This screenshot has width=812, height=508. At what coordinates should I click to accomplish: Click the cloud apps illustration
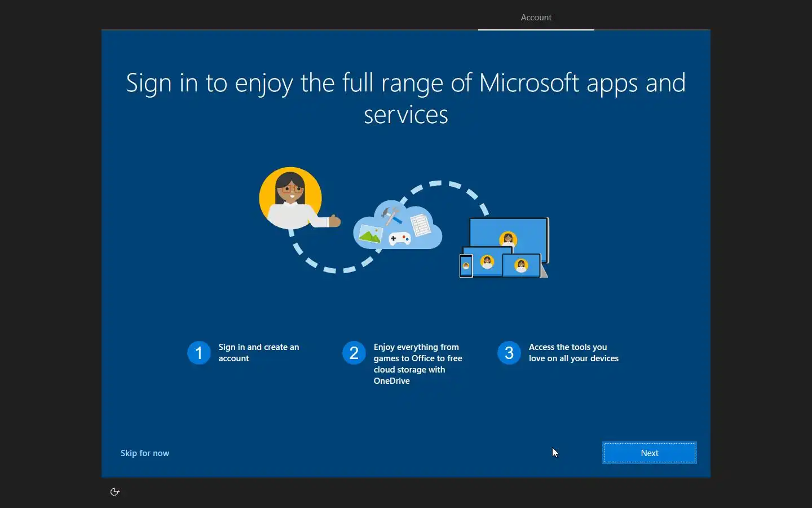[398, 225]
